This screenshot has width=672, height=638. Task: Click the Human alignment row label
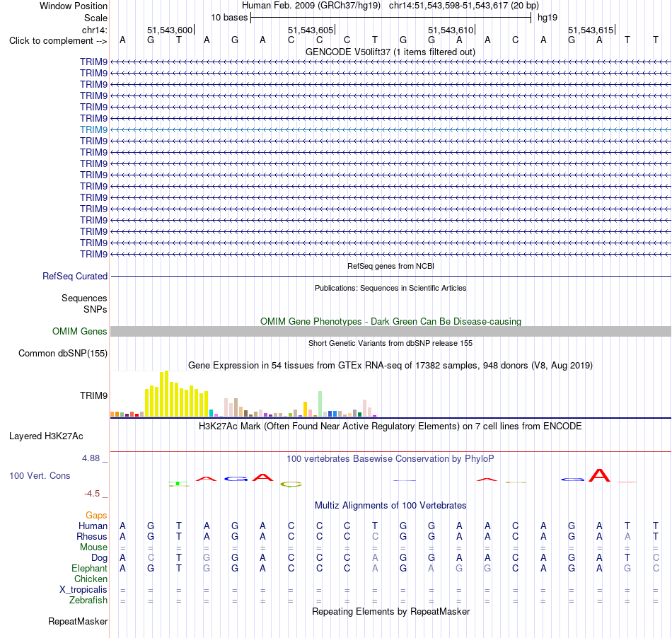point(93,526)
